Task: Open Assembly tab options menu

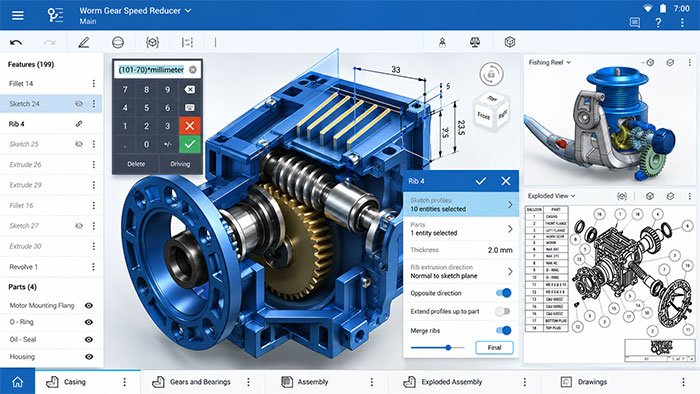Action: coord(371,382)
